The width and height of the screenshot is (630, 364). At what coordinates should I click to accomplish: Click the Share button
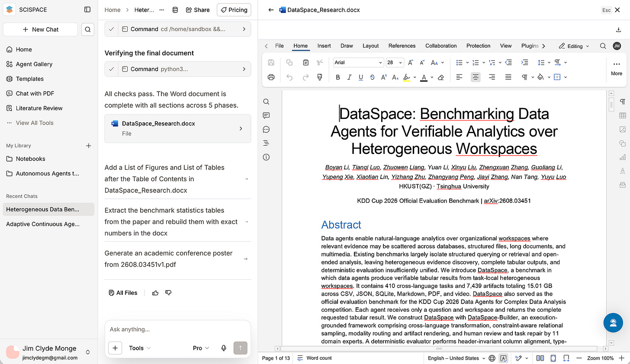click(x=198, y=10)
